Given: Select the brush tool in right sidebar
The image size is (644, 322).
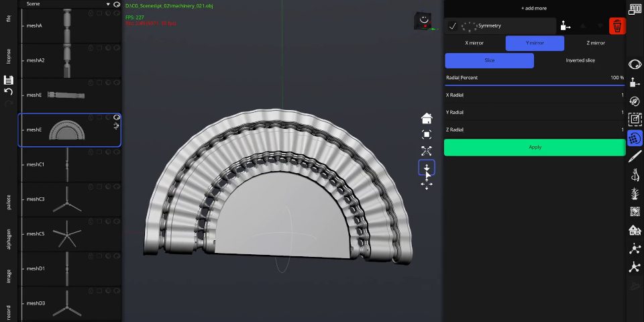Looking at the screenshot, I should 635,157.
